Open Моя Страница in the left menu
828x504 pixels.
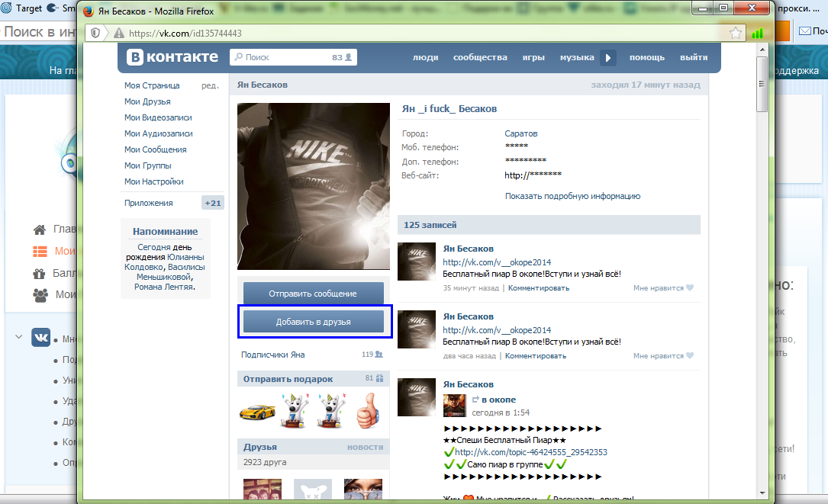[x=152, y=85]
